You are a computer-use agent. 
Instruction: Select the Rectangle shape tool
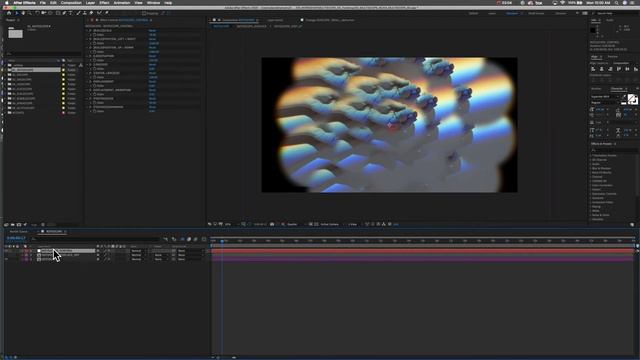pyautogui.click(x=58, y=13)
